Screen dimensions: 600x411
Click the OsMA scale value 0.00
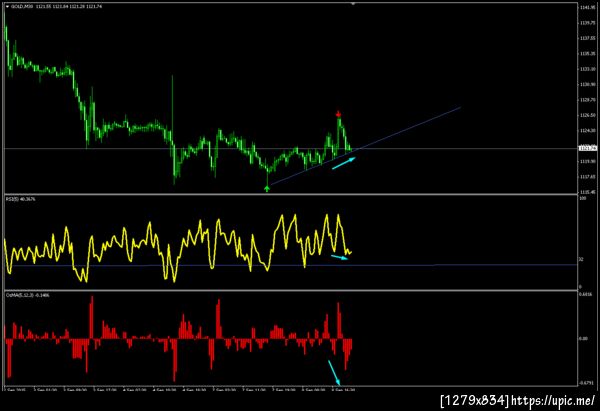(584, 339)
